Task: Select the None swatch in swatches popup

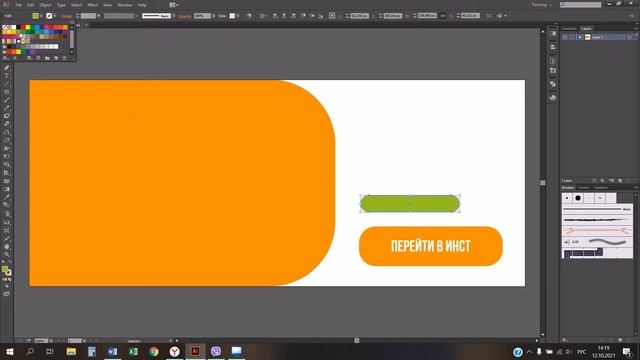Action: (x=4, y=27)
